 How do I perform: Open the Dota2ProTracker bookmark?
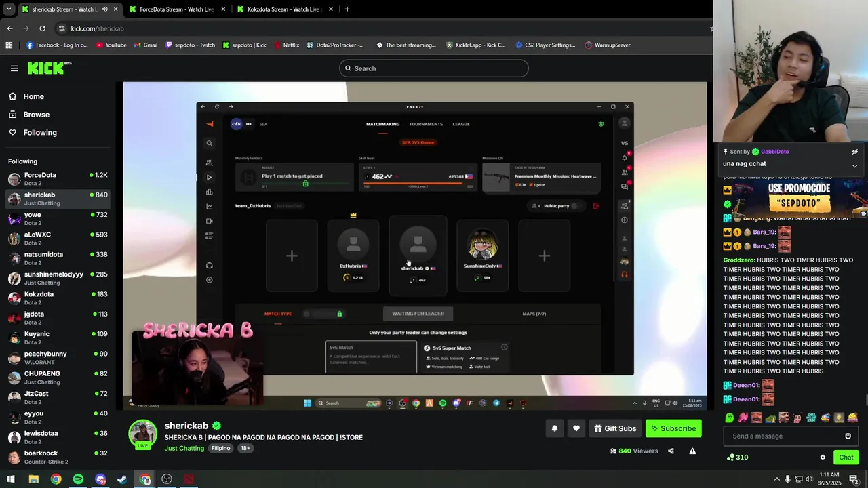pos(335,45)
